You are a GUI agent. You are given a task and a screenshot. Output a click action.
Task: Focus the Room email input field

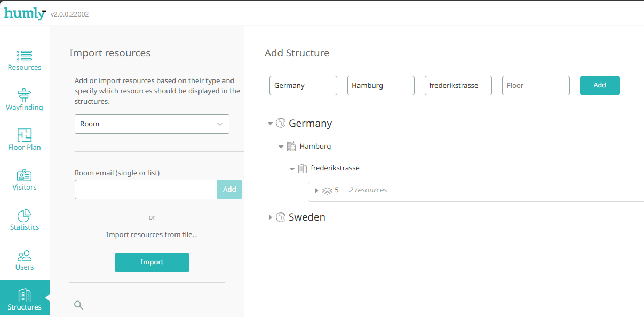tap(146, 189)
